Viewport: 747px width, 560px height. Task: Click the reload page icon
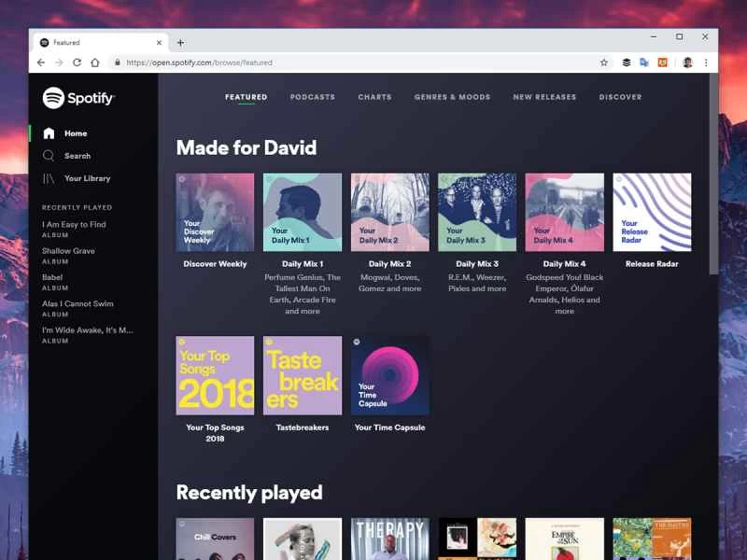[x=78, y=63]
